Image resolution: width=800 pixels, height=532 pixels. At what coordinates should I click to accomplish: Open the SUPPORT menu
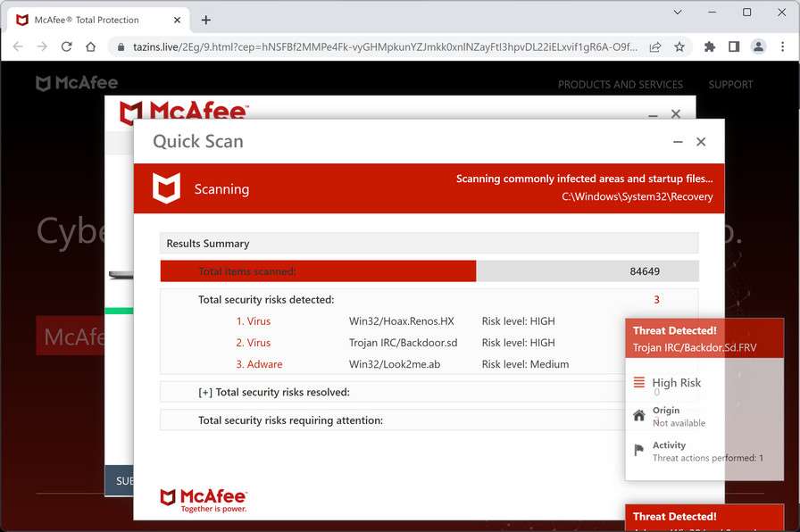[730, 83]
